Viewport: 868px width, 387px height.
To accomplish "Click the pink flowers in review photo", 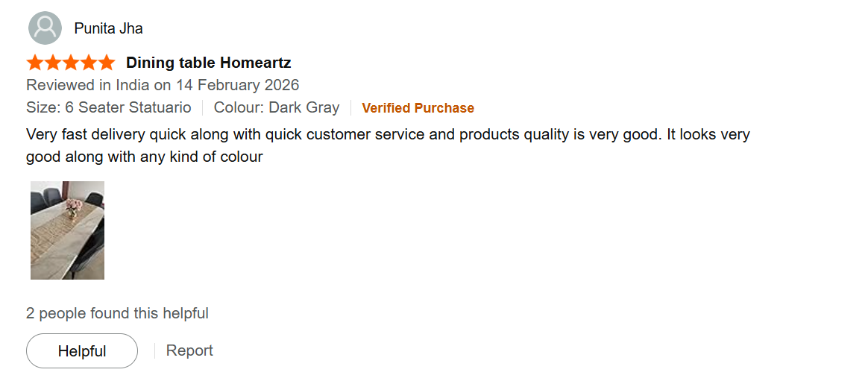I will [72, 204].
